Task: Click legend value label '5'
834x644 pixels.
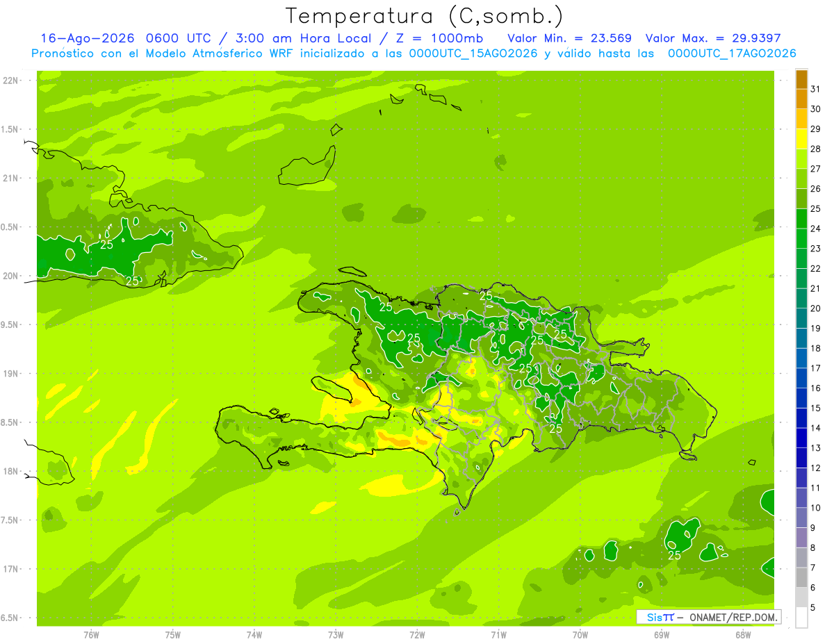Action: 814,608
